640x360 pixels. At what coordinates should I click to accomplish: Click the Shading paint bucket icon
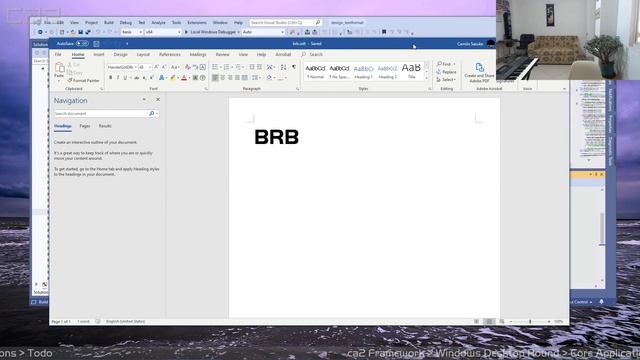[269, 78]
